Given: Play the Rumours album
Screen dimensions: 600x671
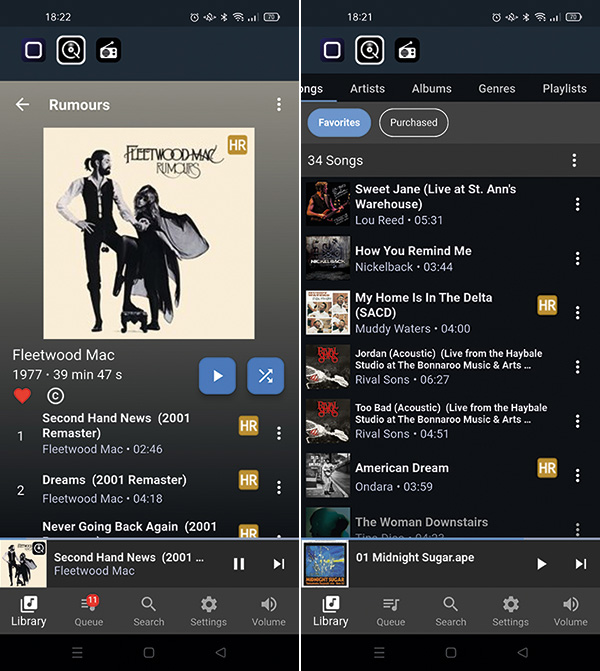Looking at the screenshot, I should (217, 376).
